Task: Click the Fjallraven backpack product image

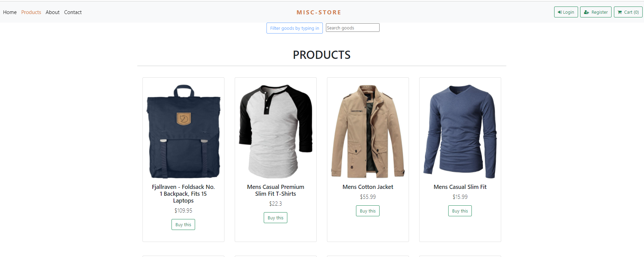Action: tap(183, 131)
